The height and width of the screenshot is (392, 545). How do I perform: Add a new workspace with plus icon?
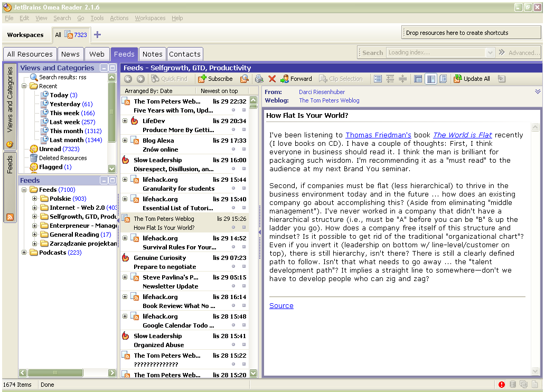97,35
